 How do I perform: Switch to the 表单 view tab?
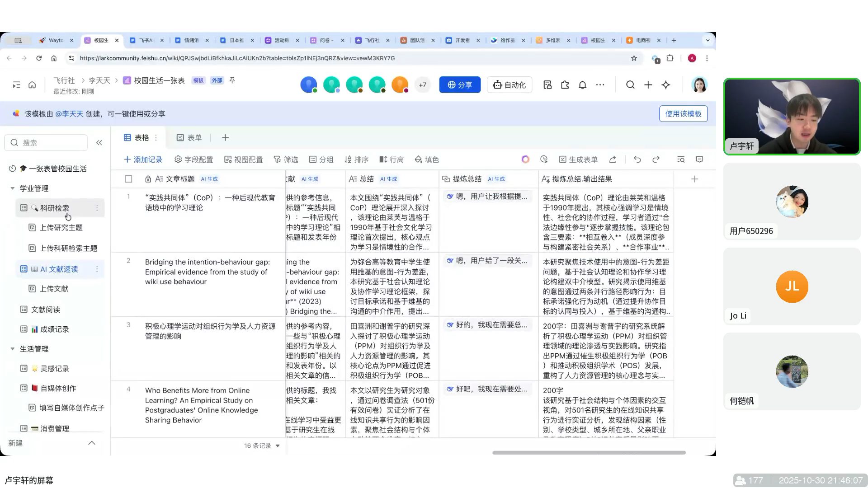tap(189, 138)
